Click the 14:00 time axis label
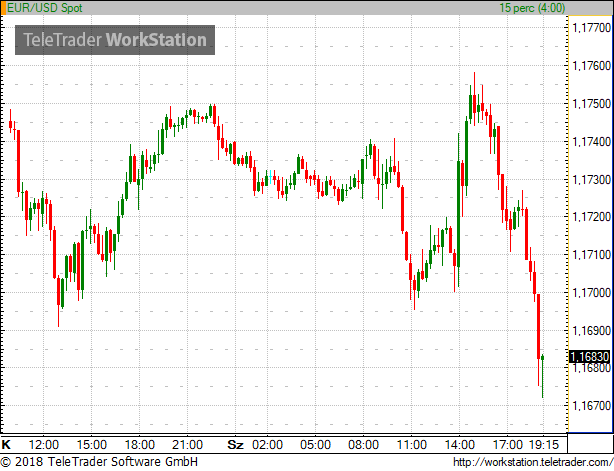Screen dimensions: 614x471 459,445
